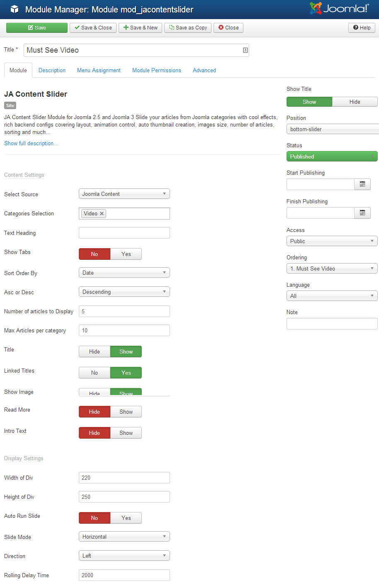Click Save & Close button

93,28
